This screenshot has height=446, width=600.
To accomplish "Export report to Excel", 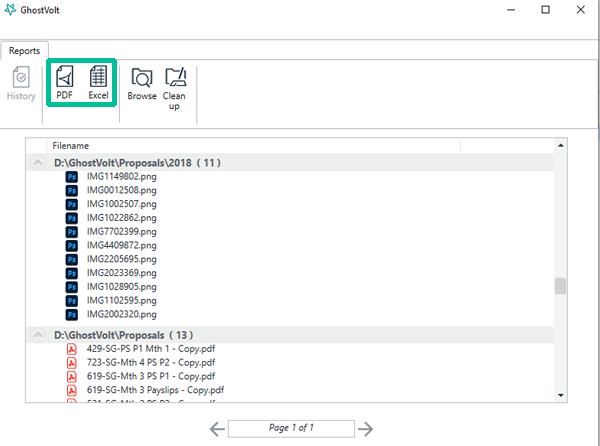I will point(98,82).
